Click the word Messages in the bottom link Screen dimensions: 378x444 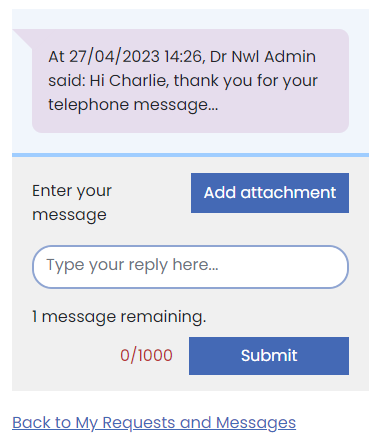coord(256,423)
